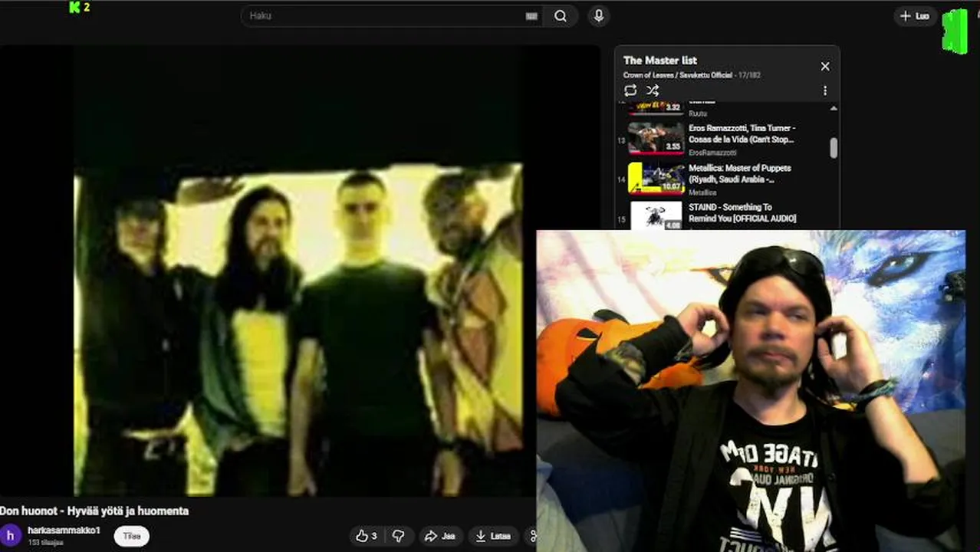Share the video via Jaa button
980x552 pixels.
click(440, 536)
